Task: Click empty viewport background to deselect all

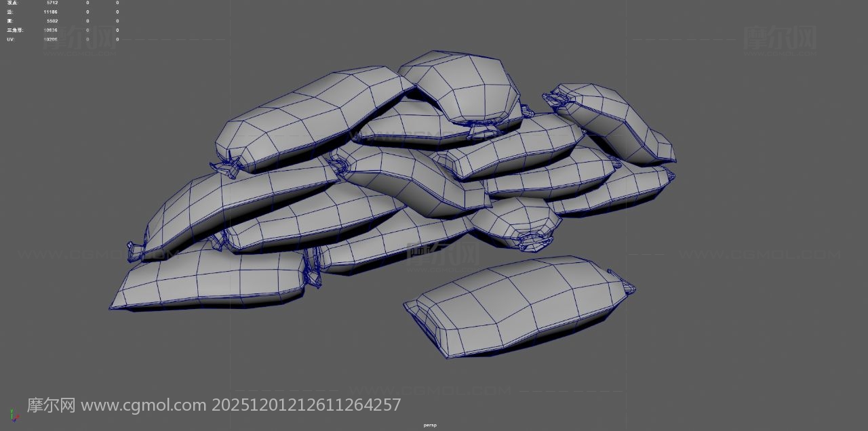Action: pos(746,339)
